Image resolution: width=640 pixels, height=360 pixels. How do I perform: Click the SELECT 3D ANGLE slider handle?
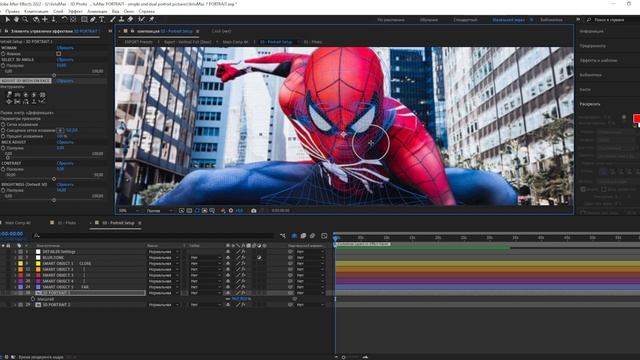pyautogui.click(x=54, y=75)
